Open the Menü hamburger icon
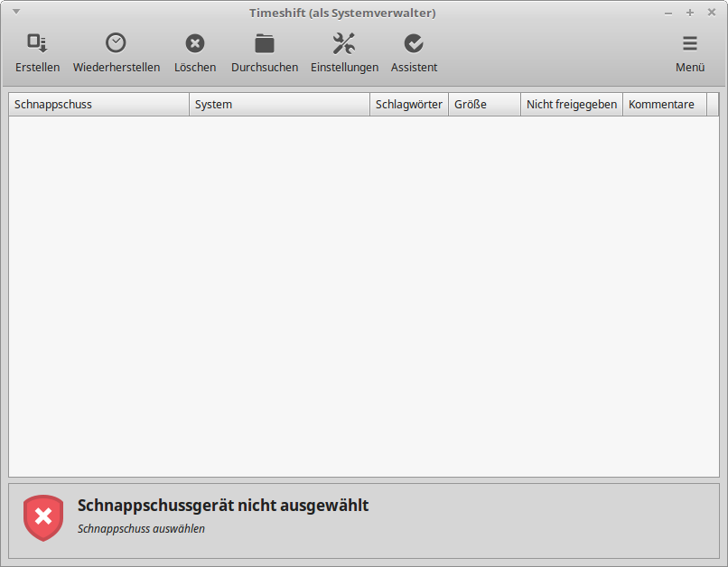The width and height of the screenshot is (728, 567). coord(690,43)
